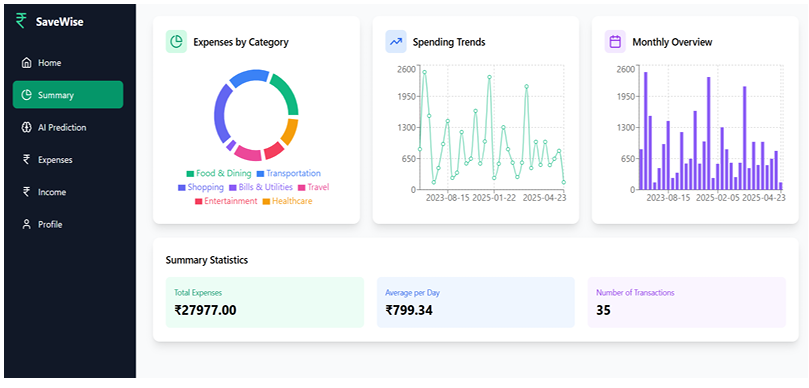Click 2025-04-23 date on Monthly Overview axis
809x388 pixels.
click(x=764, y=198)
